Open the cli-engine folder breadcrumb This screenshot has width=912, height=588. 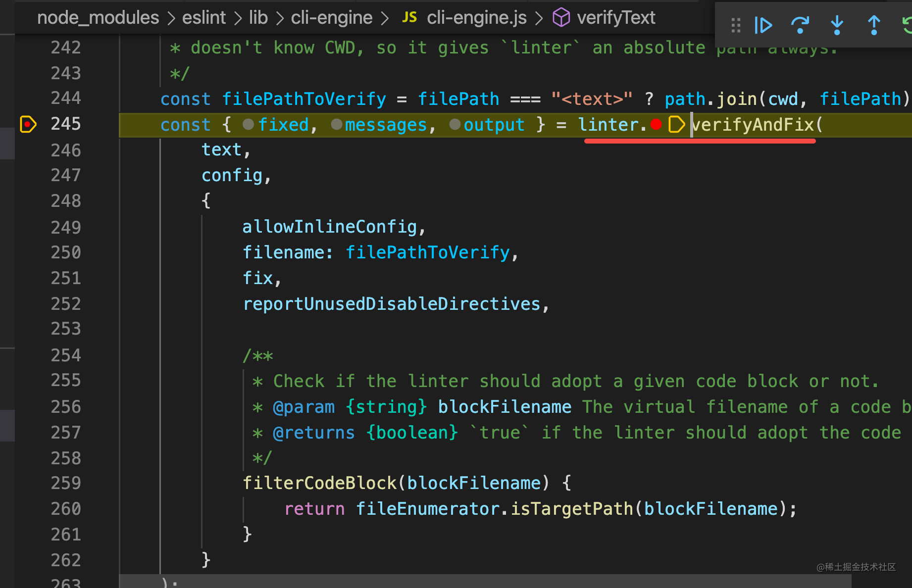[x=332, y=18]
